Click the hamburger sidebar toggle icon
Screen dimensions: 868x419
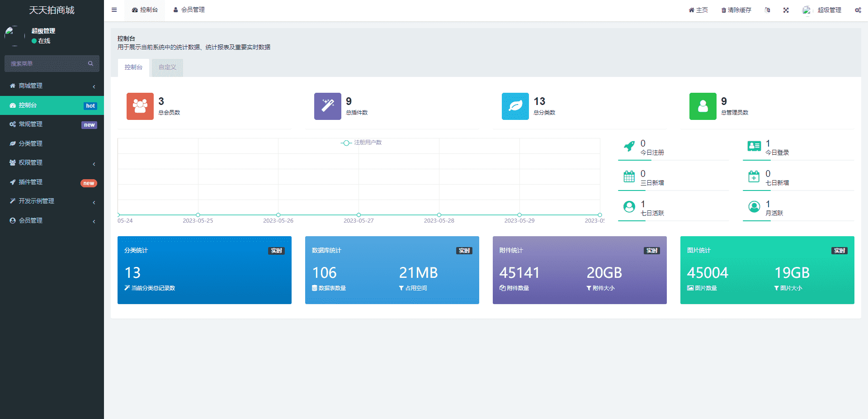(x=114, y=10)
